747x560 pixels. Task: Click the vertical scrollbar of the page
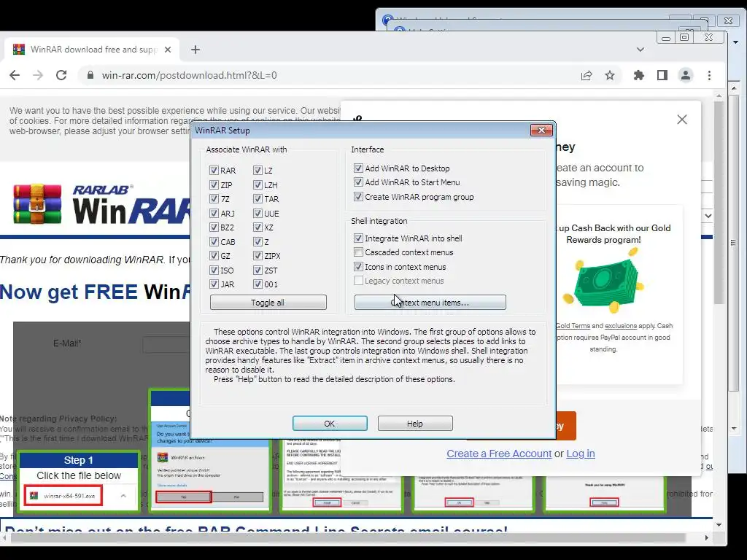[719, 203]
